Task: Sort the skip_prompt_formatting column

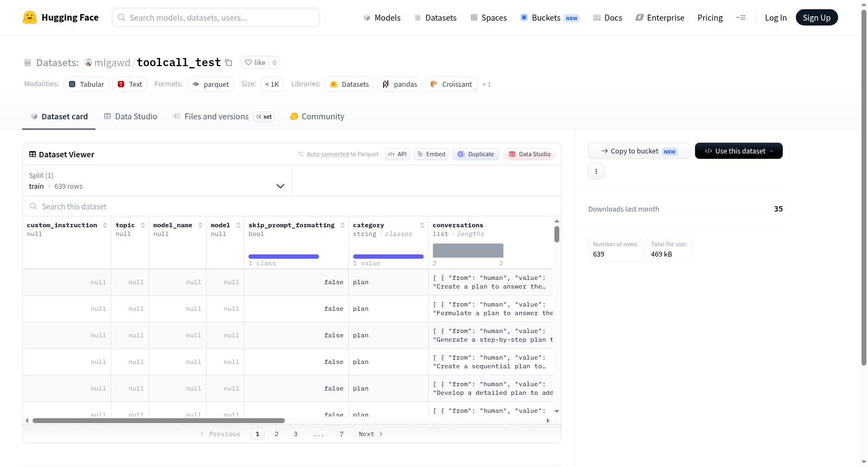Action: click(342, 225)
